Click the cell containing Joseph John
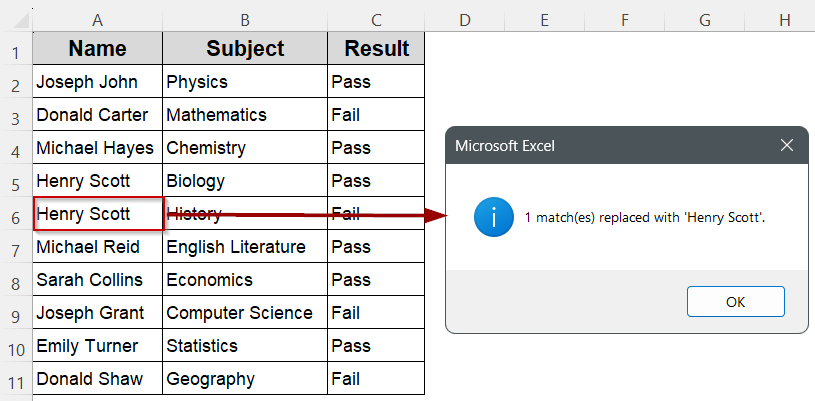 [x=97, y=82]
